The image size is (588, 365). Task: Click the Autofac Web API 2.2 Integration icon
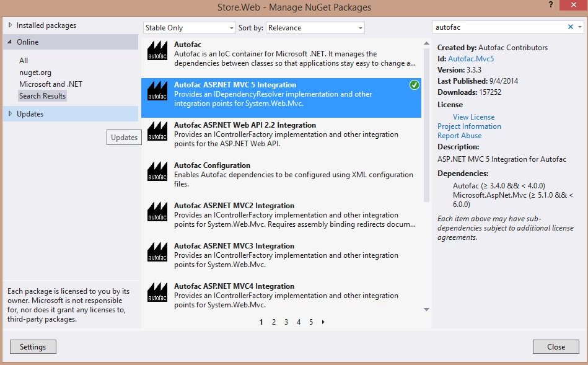tap(157, 131)
